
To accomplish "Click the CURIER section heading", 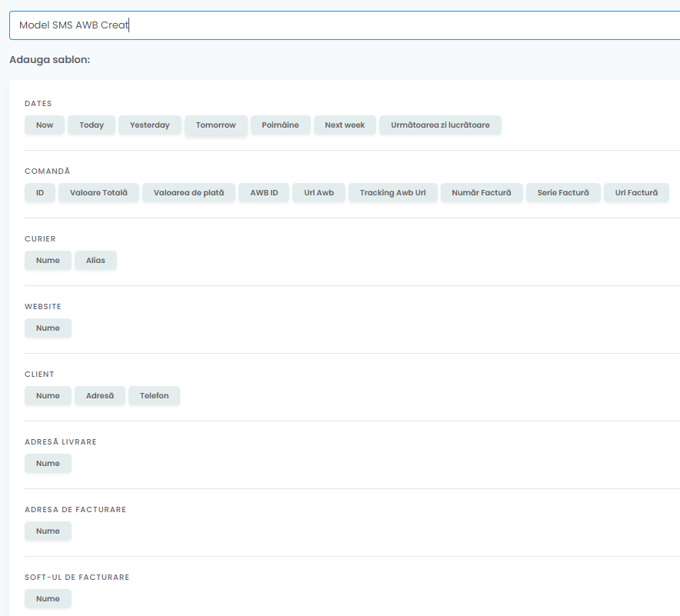I will pyautogui.click(x=40, y=239).
